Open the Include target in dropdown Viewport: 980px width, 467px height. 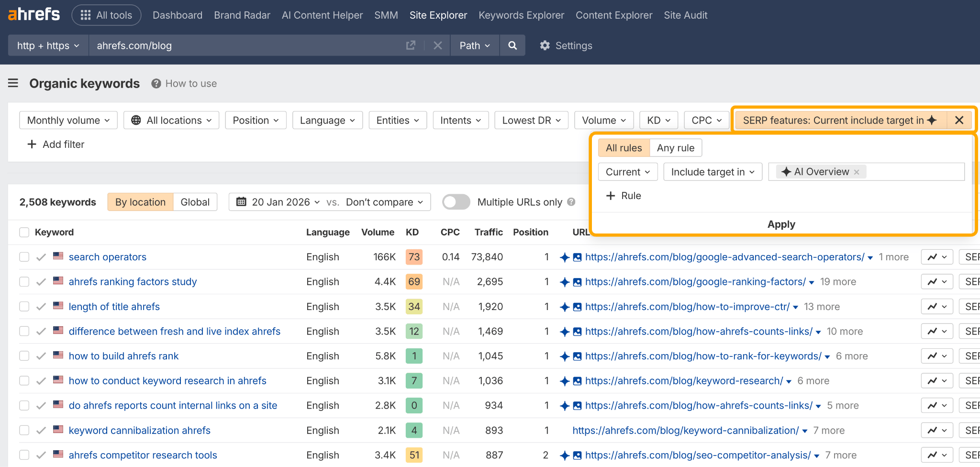click(713, 171)
